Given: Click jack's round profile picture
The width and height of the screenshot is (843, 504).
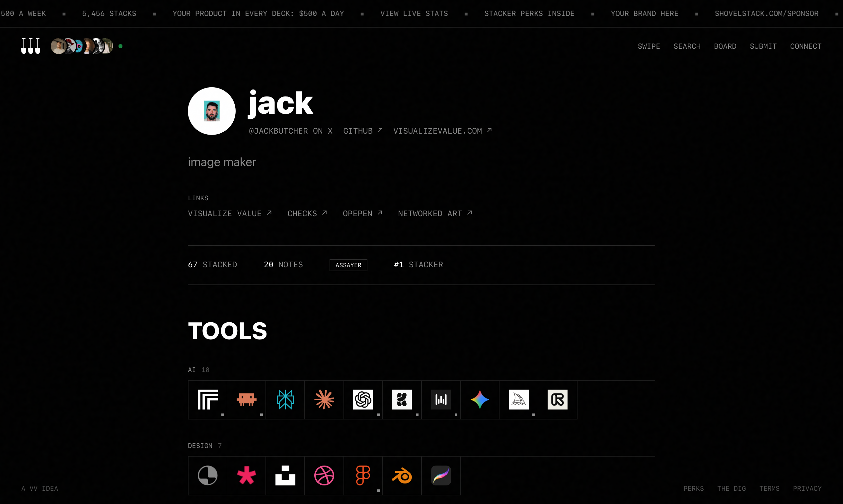Looking at the screenshot, I should point(211,111).
